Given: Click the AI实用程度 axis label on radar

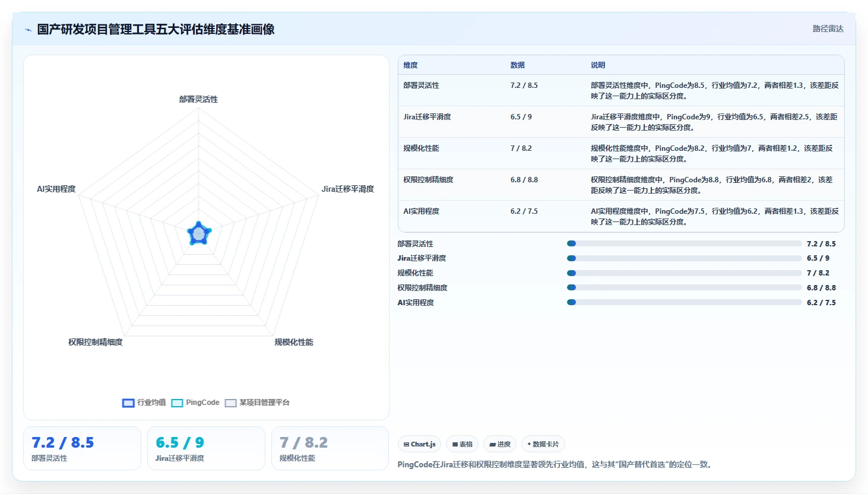Looking at the screenshot, I should 56,189.
